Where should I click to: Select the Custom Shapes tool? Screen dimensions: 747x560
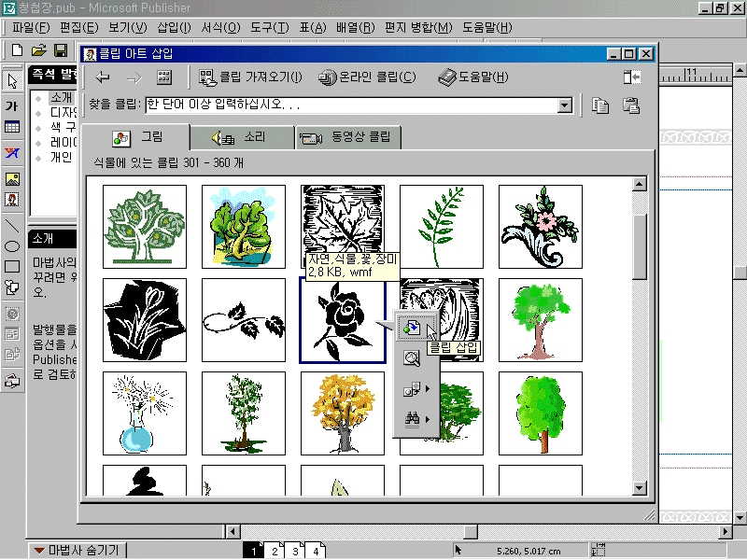12,287
